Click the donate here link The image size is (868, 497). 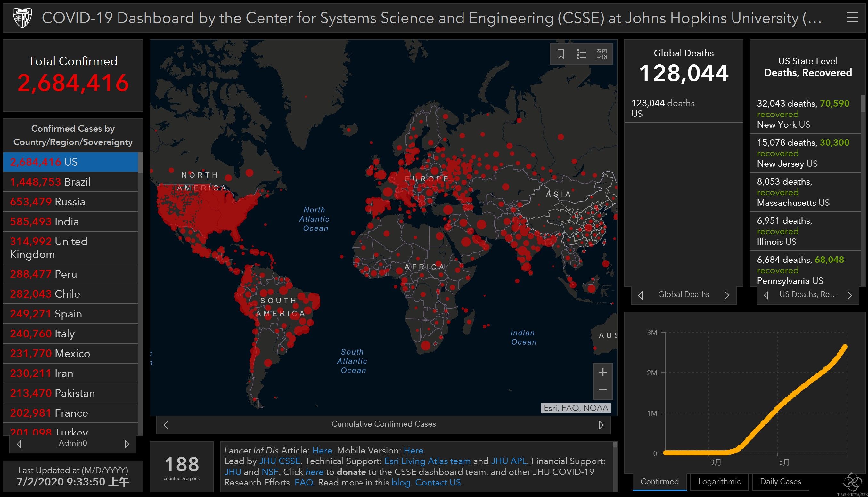pos(314,472)
